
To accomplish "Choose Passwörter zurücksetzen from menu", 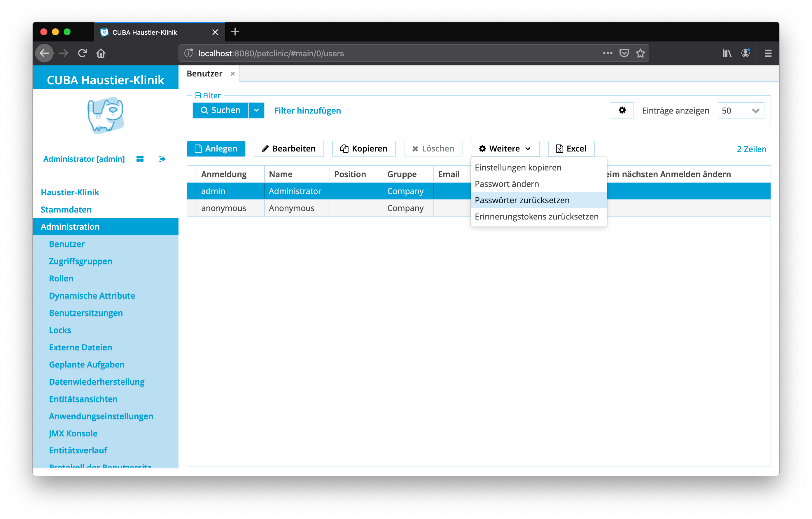I will point(522,200).
